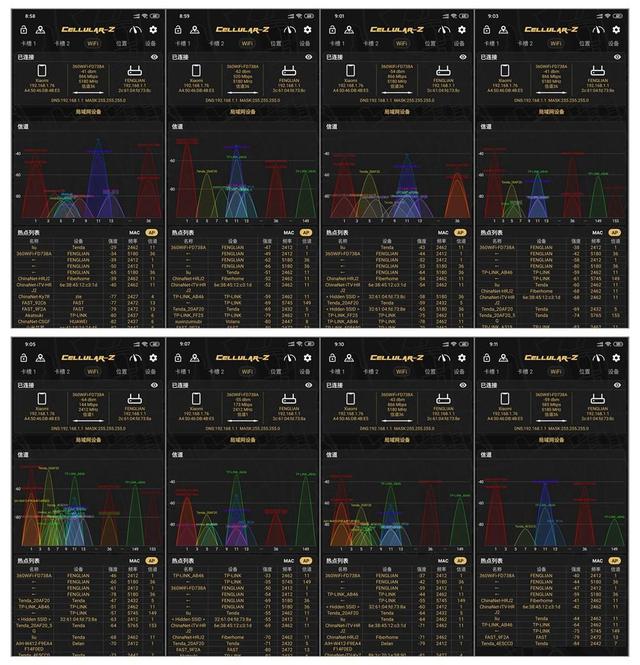Select the 卡槽 1 tab in 9:07 screen
Screen dimensions: 640x665
(183, 372)
